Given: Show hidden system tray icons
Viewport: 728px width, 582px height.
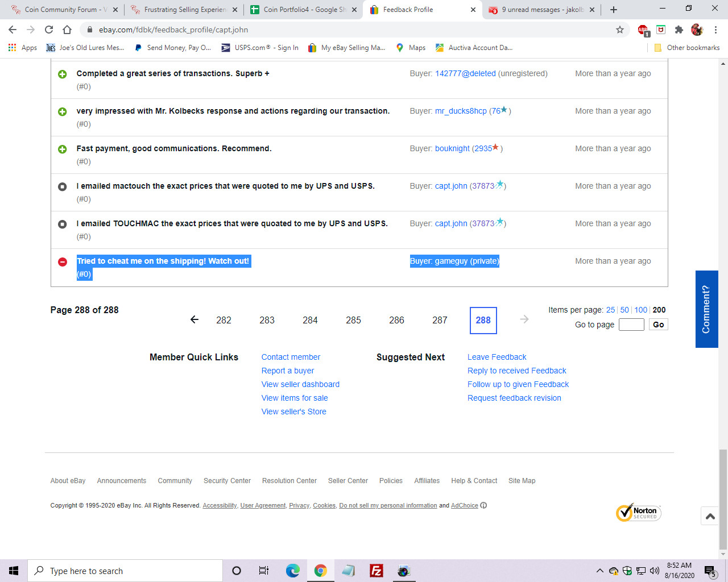Looking at the screenshot, I should coord(599,571).
